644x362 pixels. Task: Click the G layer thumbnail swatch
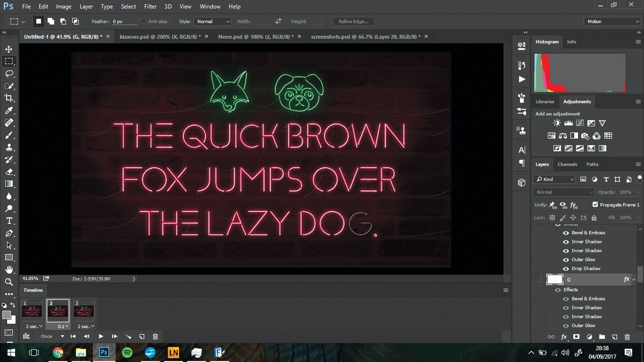556,279
